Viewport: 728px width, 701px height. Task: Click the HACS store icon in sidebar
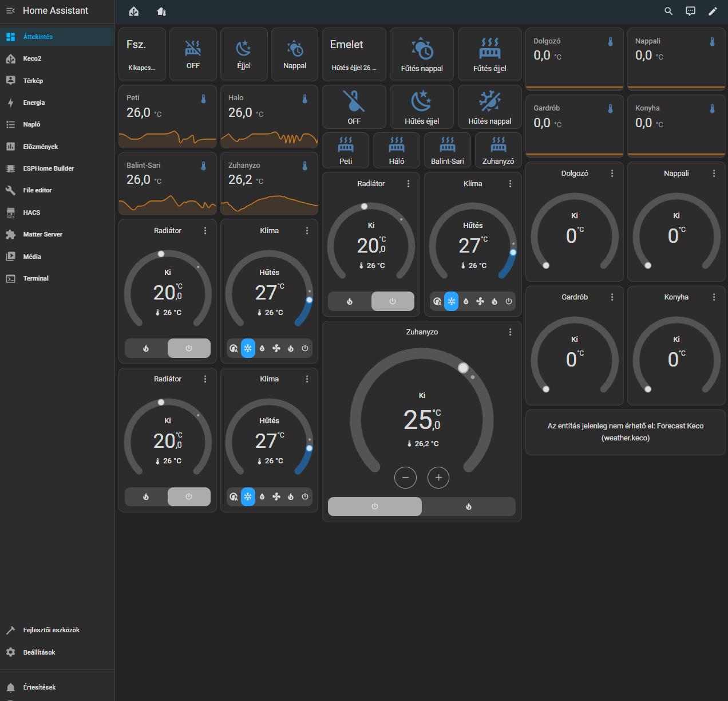(10, 212)
